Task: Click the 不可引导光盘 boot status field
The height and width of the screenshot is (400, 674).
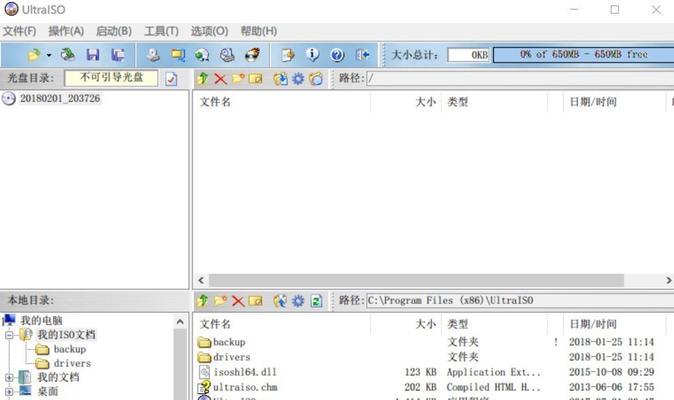Action: [111, 78]
